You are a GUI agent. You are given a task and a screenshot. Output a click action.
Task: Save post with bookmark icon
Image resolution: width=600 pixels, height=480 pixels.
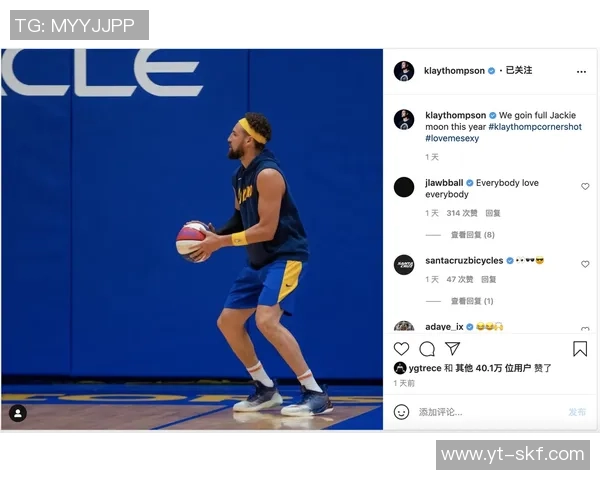coord(580,349)
